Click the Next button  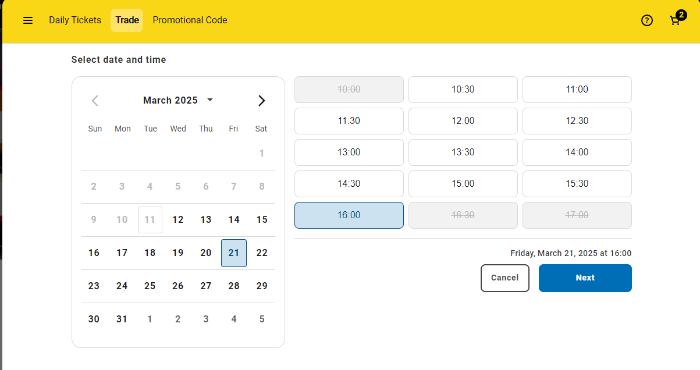coord(585,278)
